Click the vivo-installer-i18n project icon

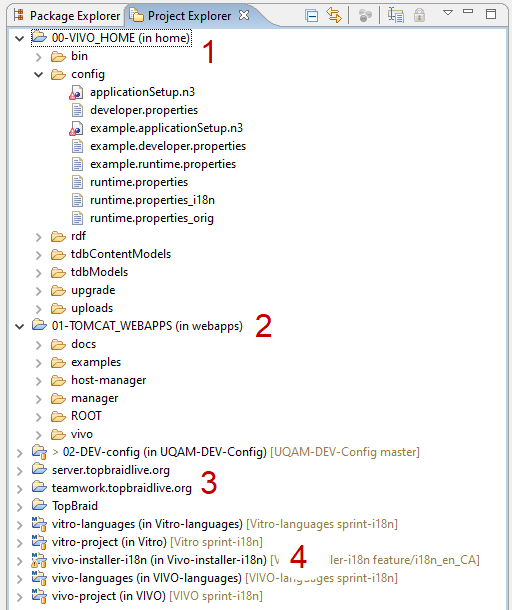pos(39,561)
